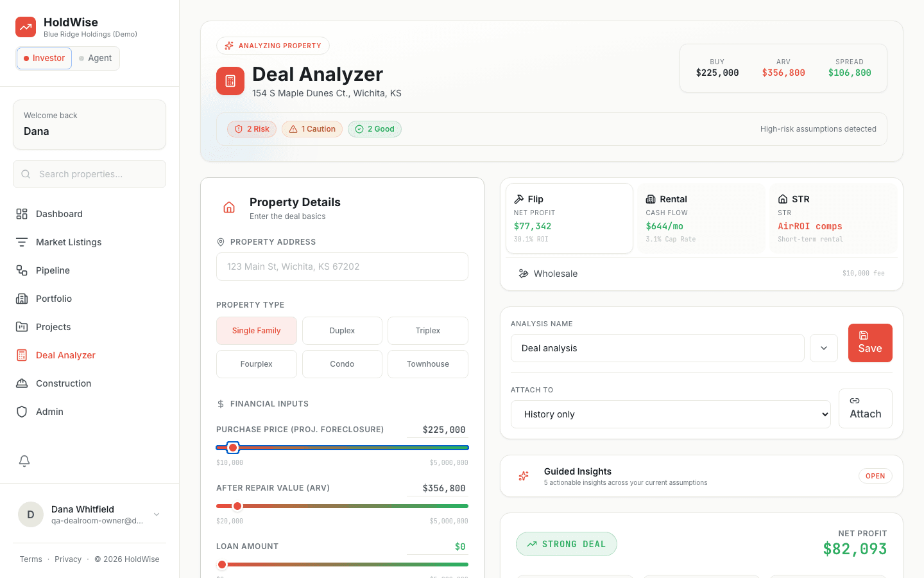Click the dollar icon by Financial Inputs

coord(221,404)
